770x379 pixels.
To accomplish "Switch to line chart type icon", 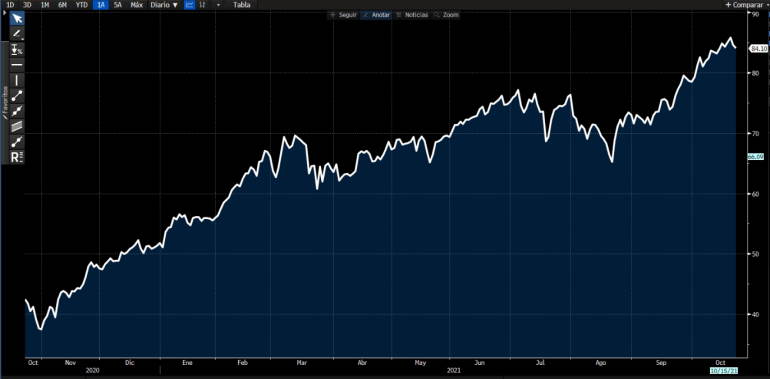I will (x=190, y=5).
